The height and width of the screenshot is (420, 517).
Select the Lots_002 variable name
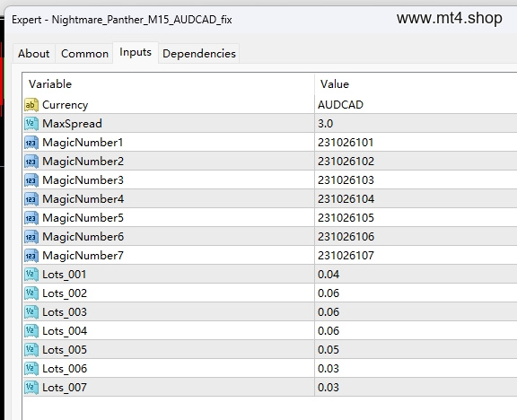65,293
